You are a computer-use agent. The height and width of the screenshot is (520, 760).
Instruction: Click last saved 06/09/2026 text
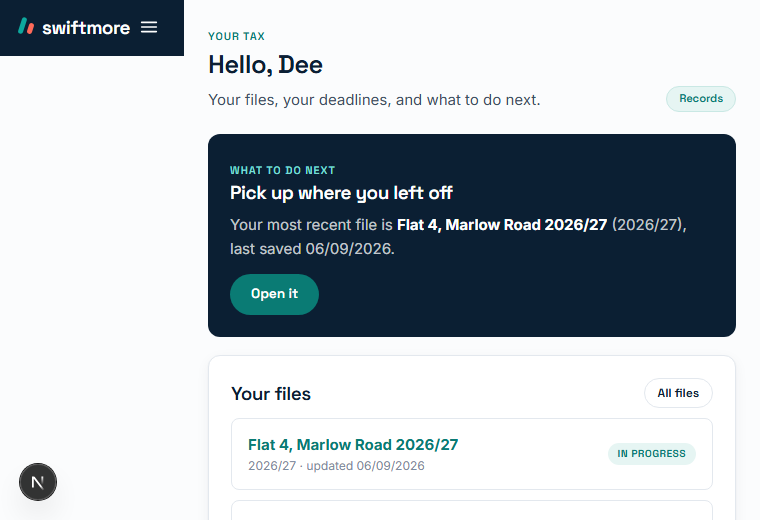312,249
